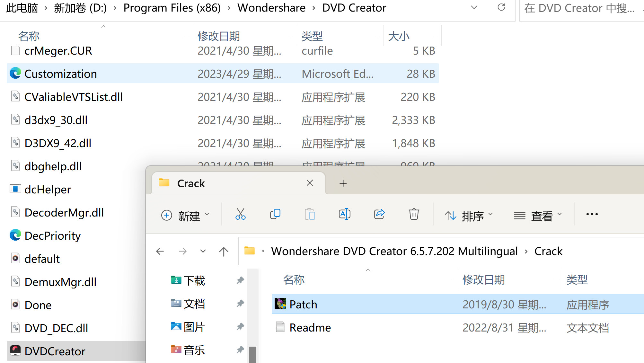
Task: Open the three-dots more options menu
Action: (x=592, y=214)
